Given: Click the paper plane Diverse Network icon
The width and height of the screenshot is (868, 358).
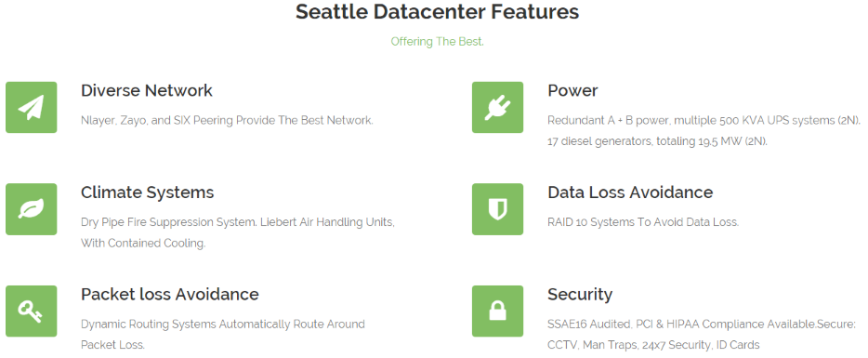Looking at the screenshot, I should [31, 107].
